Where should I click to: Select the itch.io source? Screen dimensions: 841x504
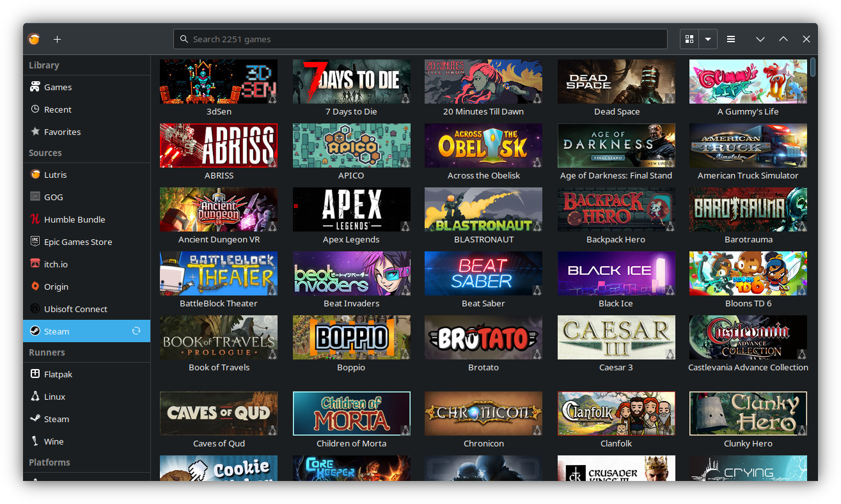[56, 264]
